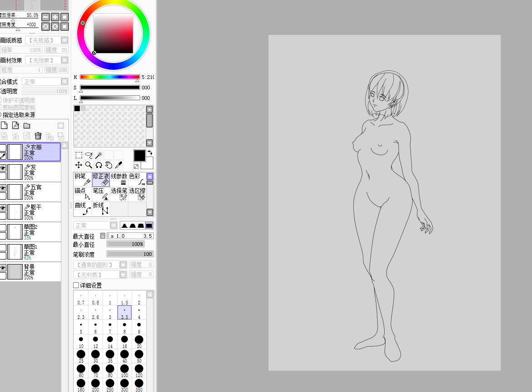Select the move tool with four arrows
532x392 pixels.
(x=79, y=165)
